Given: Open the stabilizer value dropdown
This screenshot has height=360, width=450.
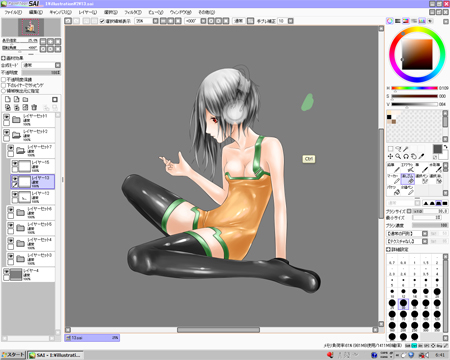Looking at the screenshot, I should pyautogui.click(x=291, y=21).
